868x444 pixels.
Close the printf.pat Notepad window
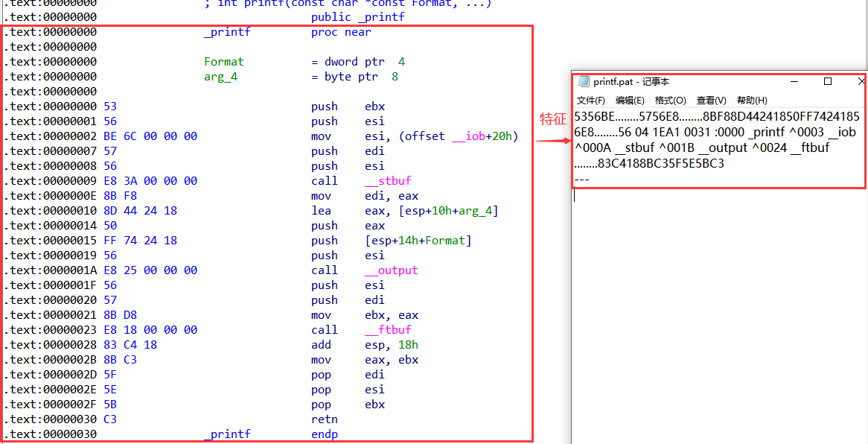click(x=861, y=82)
